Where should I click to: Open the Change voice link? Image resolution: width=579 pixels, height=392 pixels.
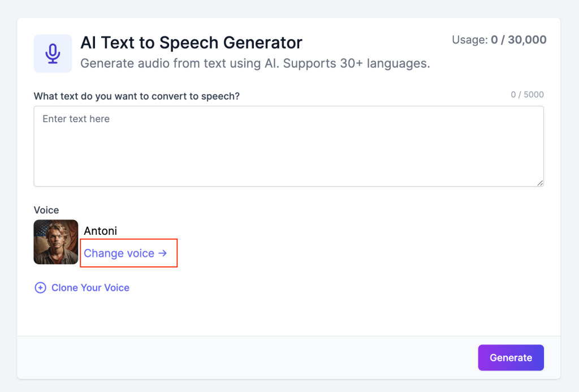(119, 253)
